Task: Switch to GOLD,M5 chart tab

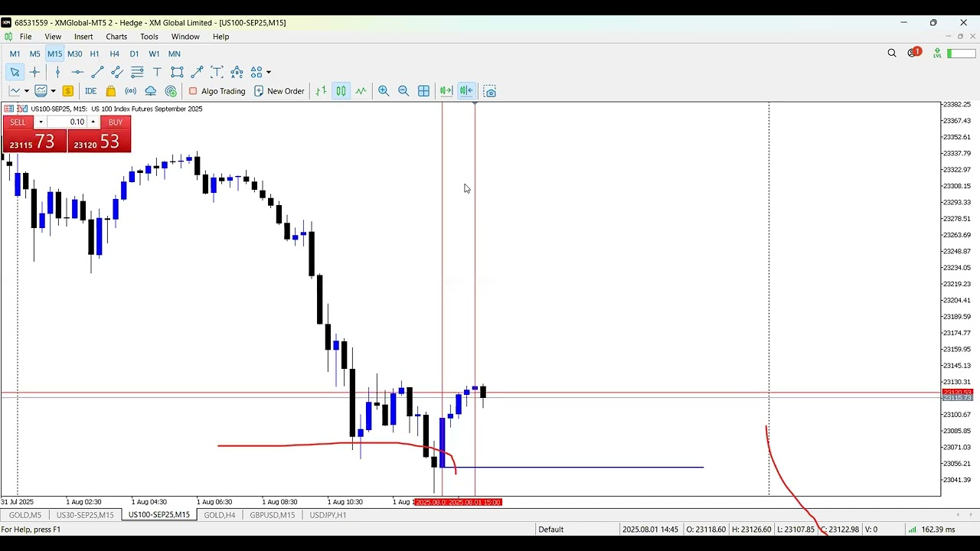Action: tap(25, 515)
